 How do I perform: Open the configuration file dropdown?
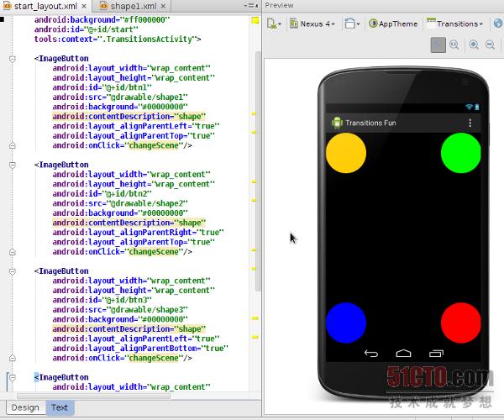tap(276, 24)
